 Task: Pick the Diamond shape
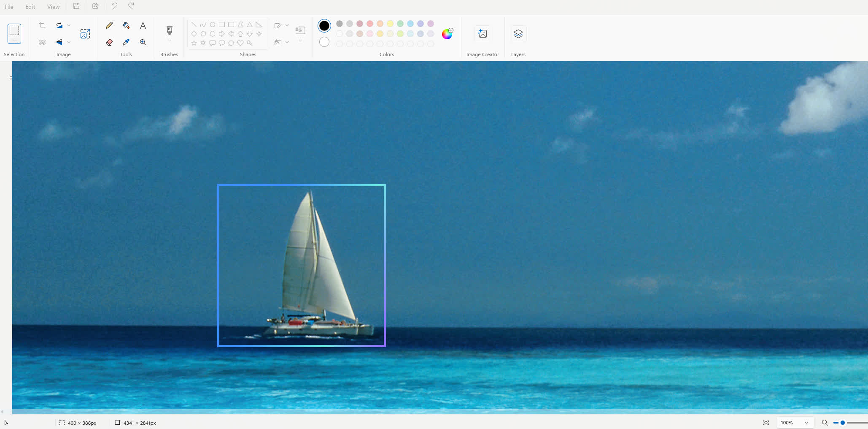(194, 34)
